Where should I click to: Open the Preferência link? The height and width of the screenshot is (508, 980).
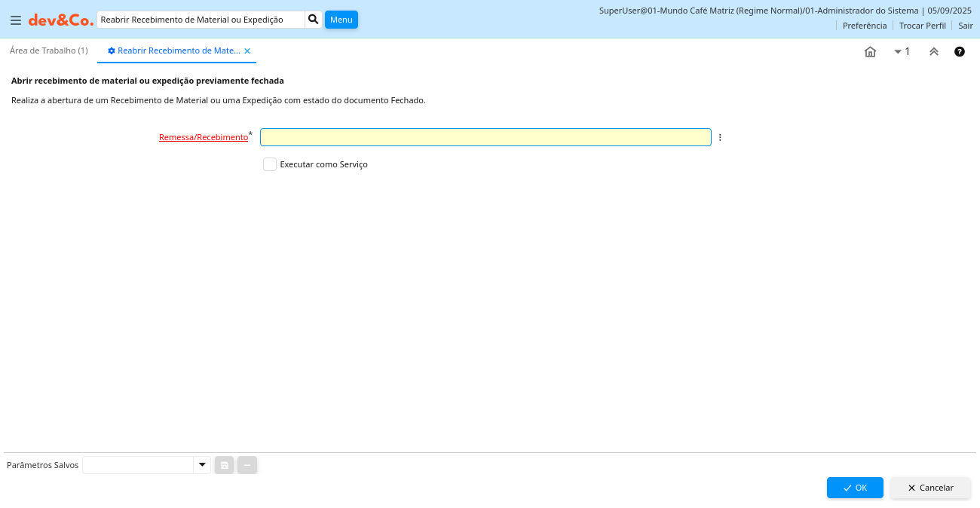(x=864, y=26)
